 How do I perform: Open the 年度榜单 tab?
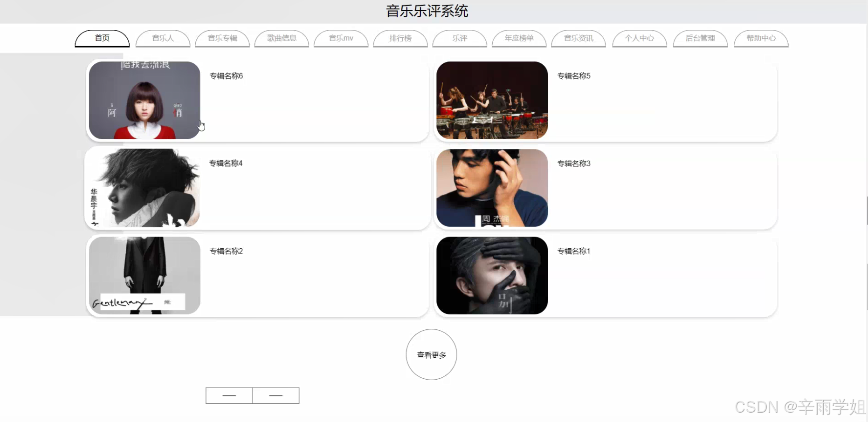[x=519, y=38]
